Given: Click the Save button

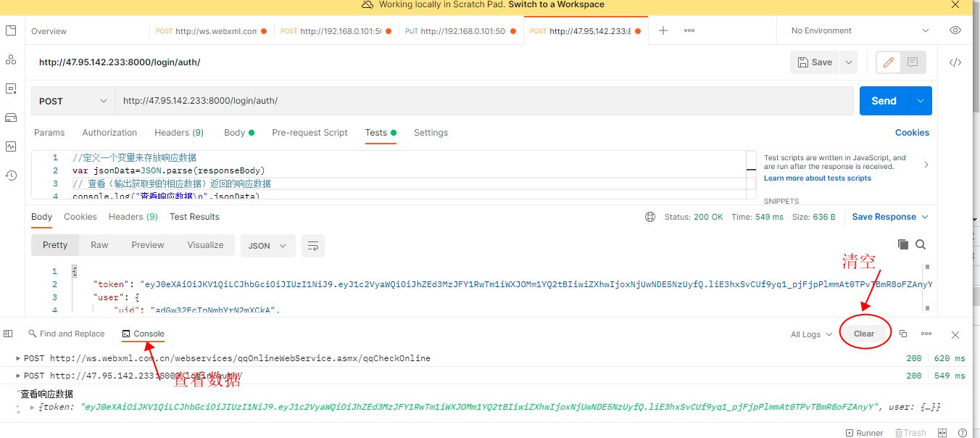Looking at the screenshot, I should click(x=815, y=62).
